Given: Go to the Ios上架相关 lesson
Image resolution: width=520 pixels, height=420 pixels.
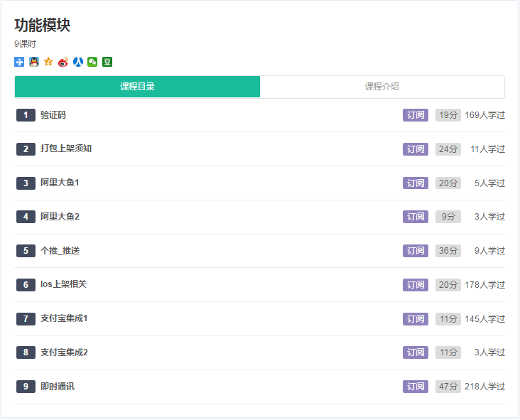Looking at the screenshot, I should coord(63,284).
